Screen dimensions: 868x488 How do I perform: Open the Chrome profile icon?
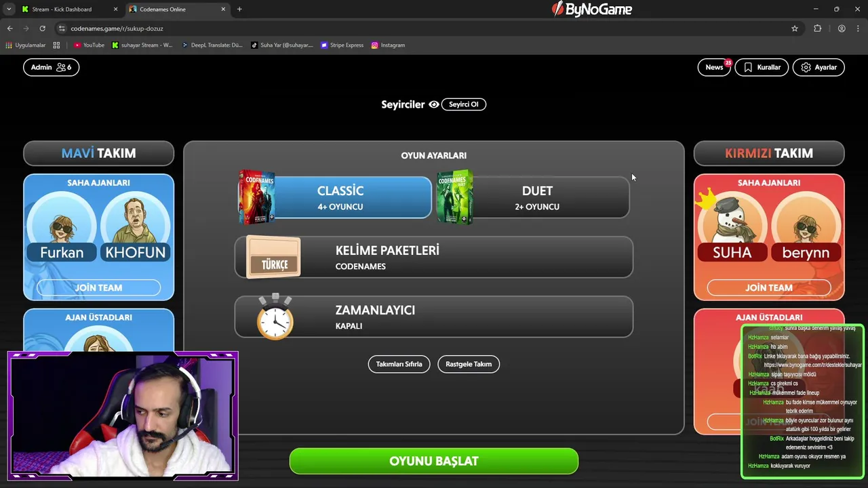pyautogui.click(x=842, y=28)
